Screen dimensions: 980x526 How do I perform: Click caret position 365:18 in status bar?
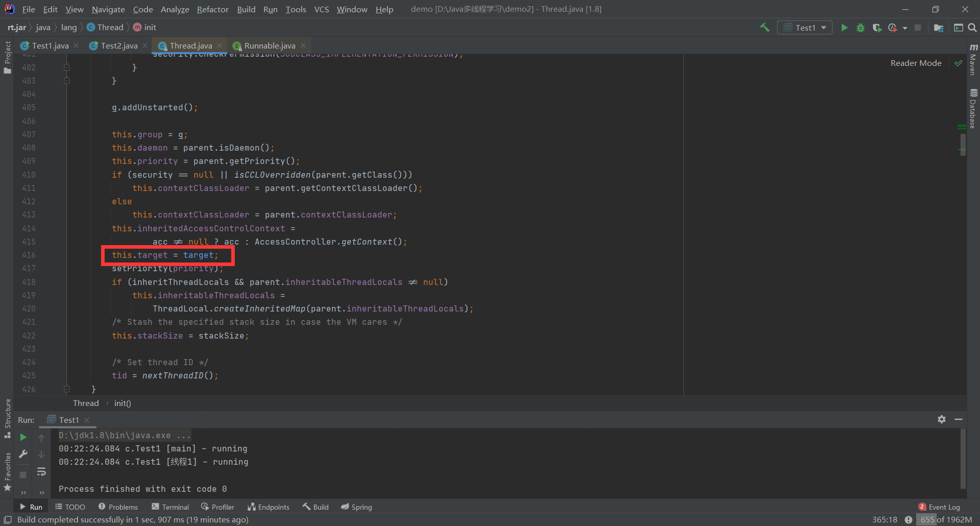coord(885,519)
